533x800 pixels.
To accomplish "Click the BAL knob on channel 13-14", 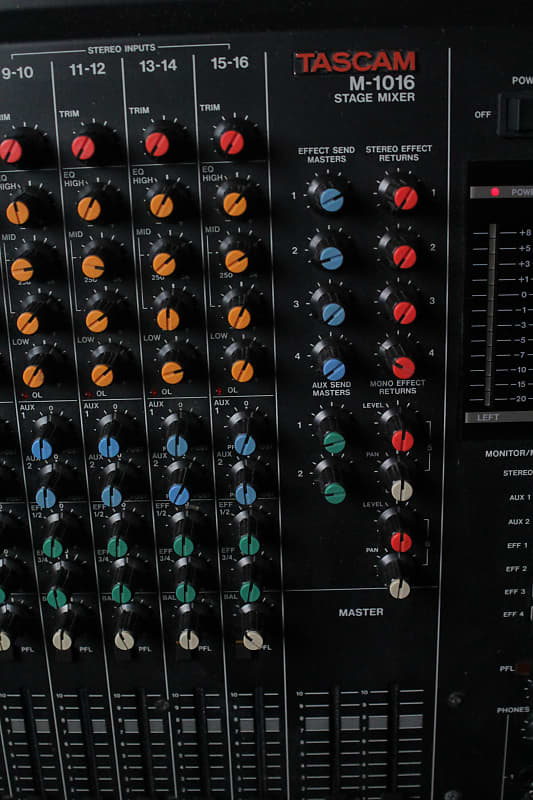I will 189,639.
